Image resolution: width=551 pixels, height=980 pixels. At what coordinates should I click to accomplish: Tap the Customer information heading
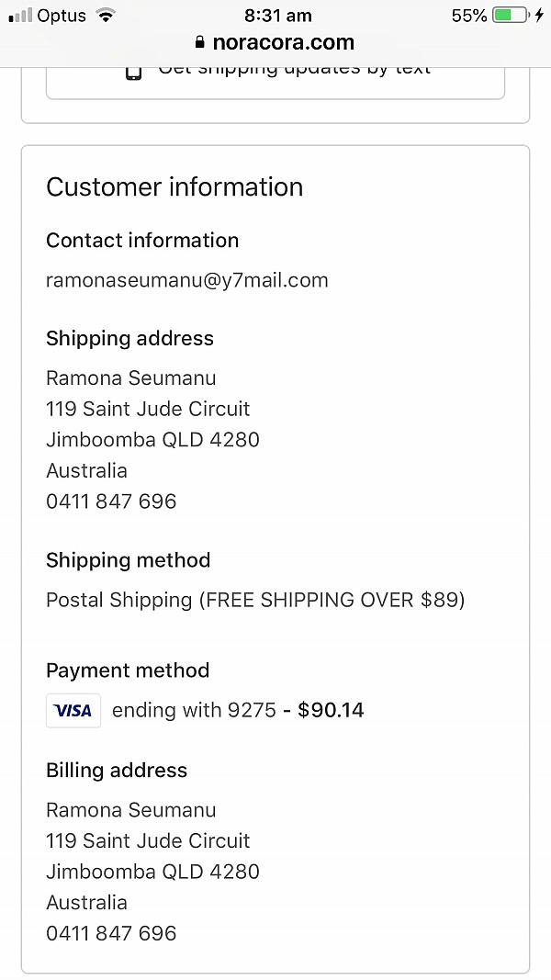(x=174, y=186)
